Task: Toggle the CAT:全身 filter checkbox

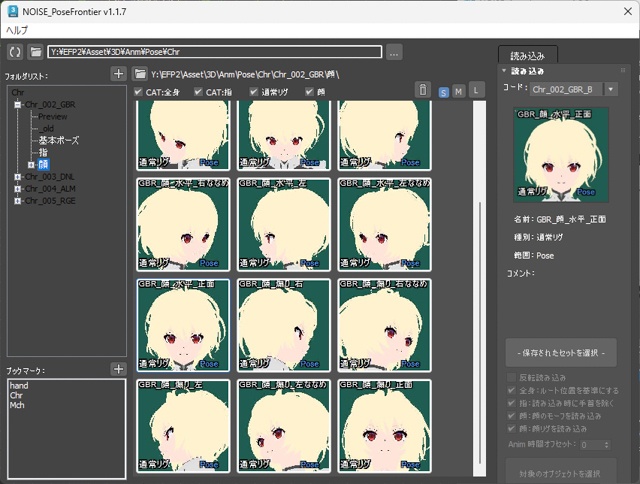Action: pos(138,92)
